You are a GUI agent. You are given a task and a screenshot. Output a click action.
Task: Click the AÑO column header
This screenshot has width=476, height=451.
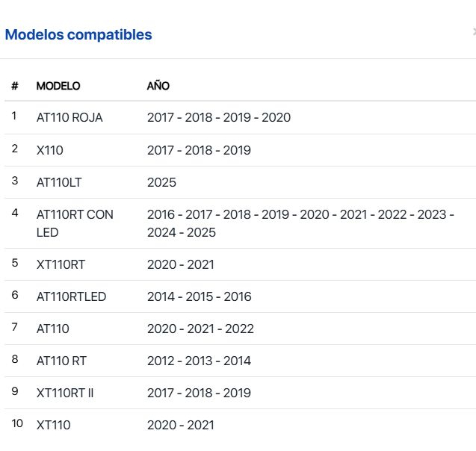click(x=158, y=86)
